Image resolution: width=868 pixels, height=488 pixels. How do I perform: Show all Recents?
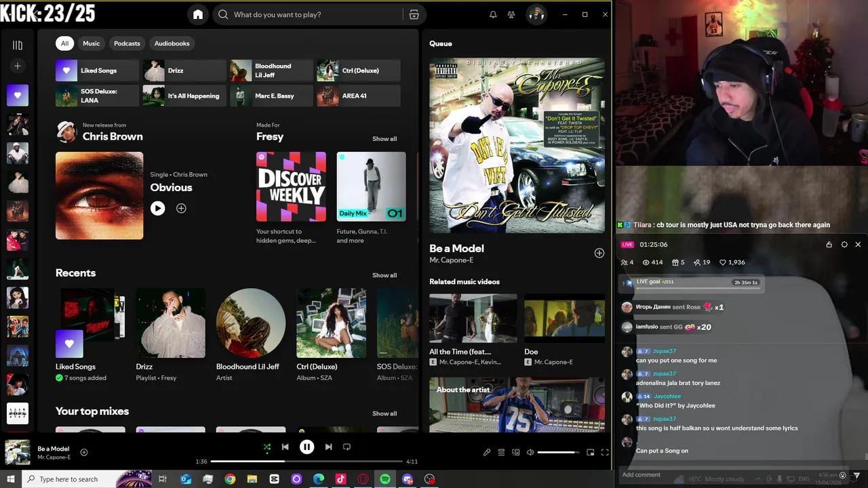384,275
